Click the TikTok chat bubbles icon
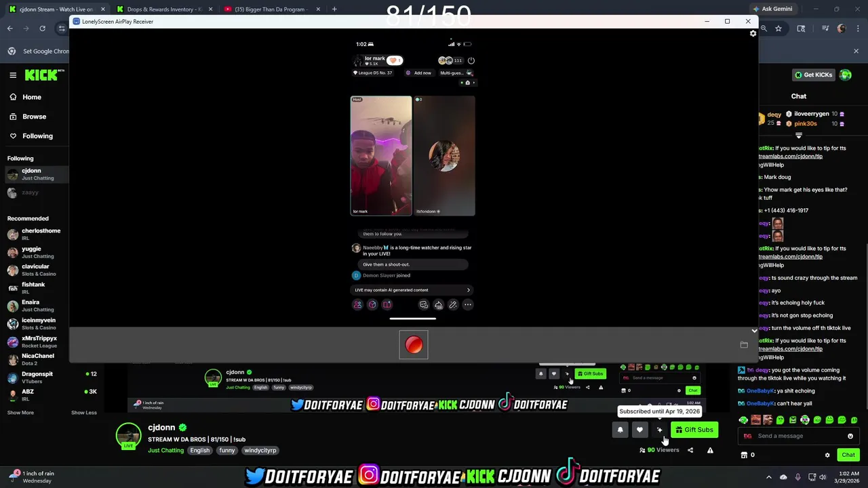Viewport: 868px width, 488px height. [x=423, y=305]
